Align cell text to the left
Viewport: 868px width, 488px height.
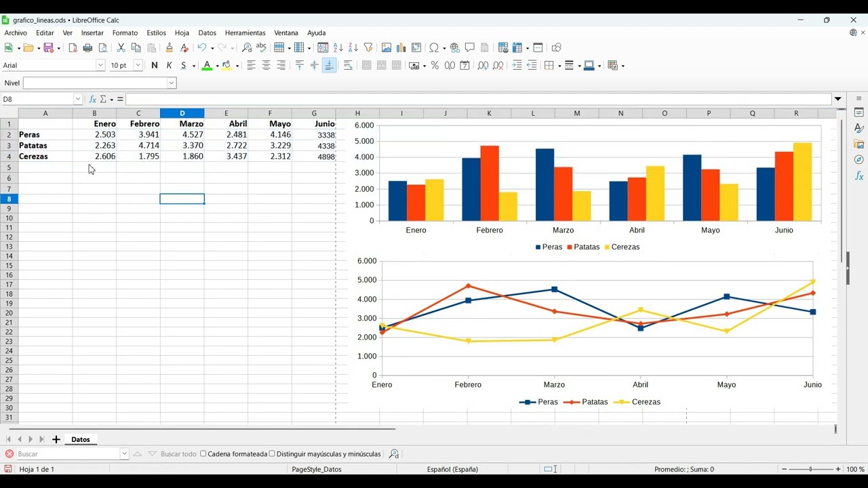tap(251, 65)
